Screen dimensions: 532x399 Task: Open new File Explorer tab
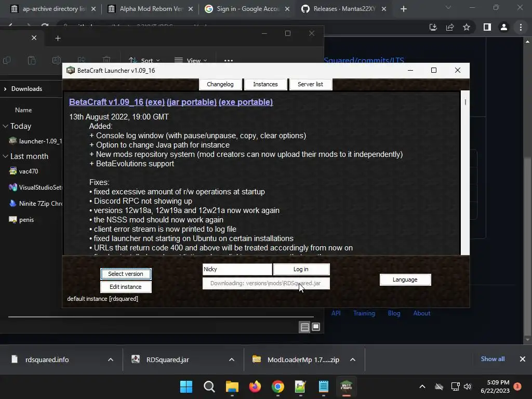coord(58,38)
